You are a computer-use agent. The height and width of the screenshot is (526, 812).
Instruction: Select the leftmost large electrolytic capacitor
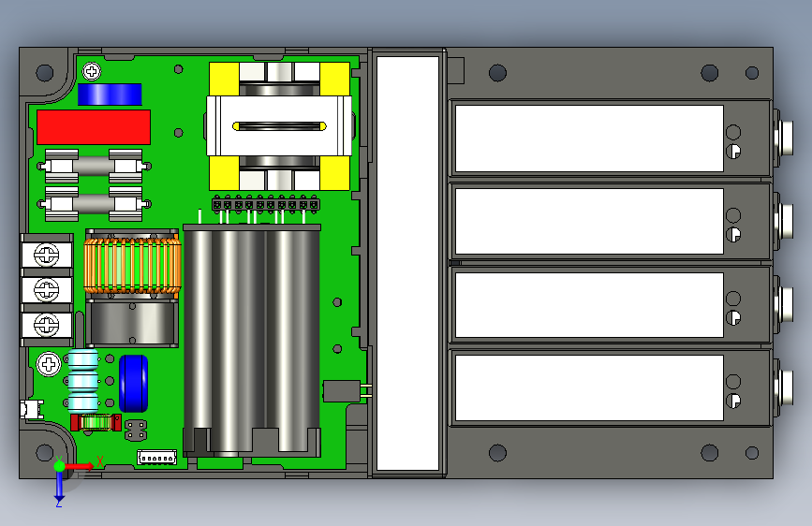pyautogui.click(x=198, y=339)
